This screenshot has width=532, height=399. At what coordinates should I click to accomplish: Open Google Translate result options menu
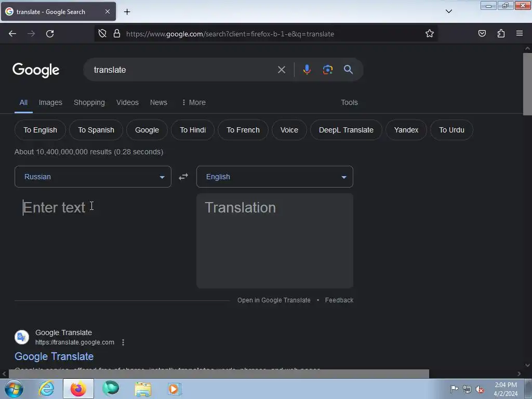(x=123, y=342)
